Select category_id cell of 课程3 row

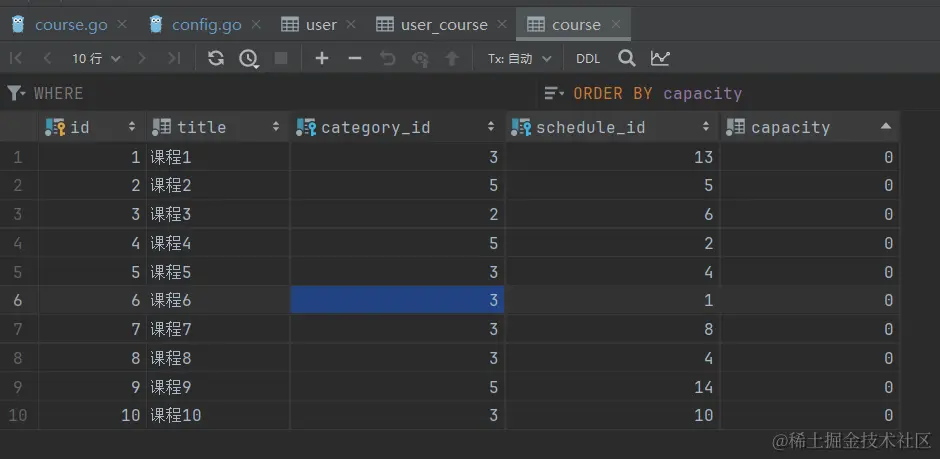click(397, 215)
